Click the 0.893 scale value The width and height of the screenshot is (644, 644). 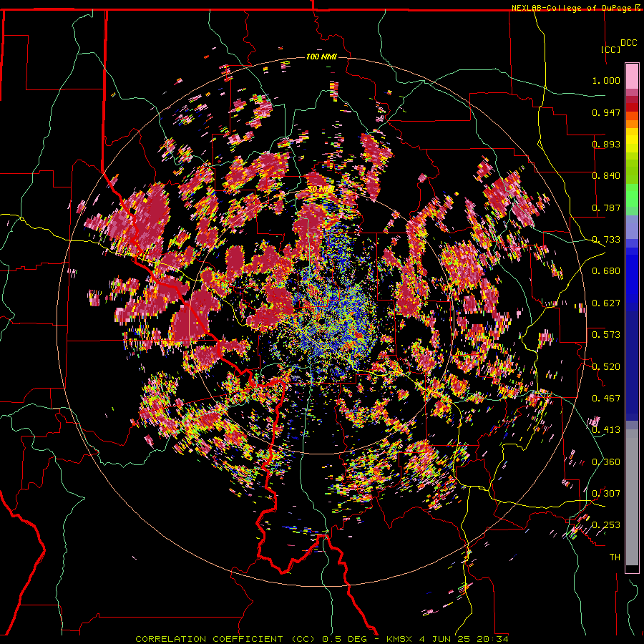pos(606,144)
